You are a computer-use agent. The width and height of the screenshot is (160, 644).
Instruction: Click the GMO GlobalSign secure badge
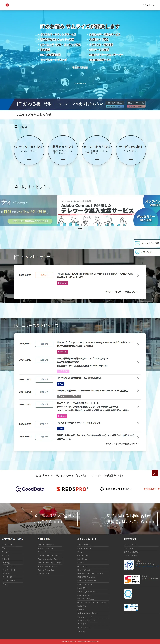(131, 607)
